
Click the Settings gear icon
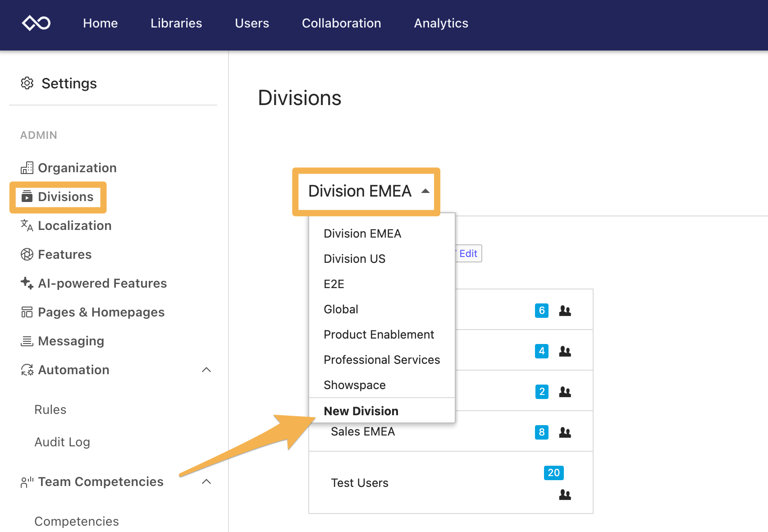coord(27,83)
